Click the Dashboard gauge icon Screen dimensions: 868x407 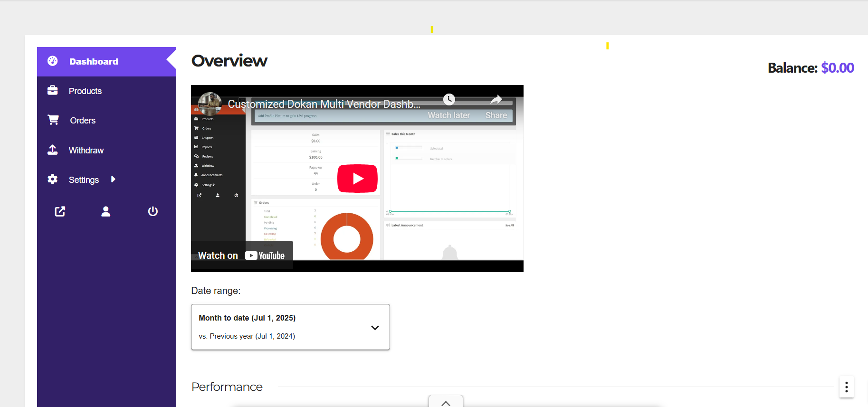[x=53, y=61]
